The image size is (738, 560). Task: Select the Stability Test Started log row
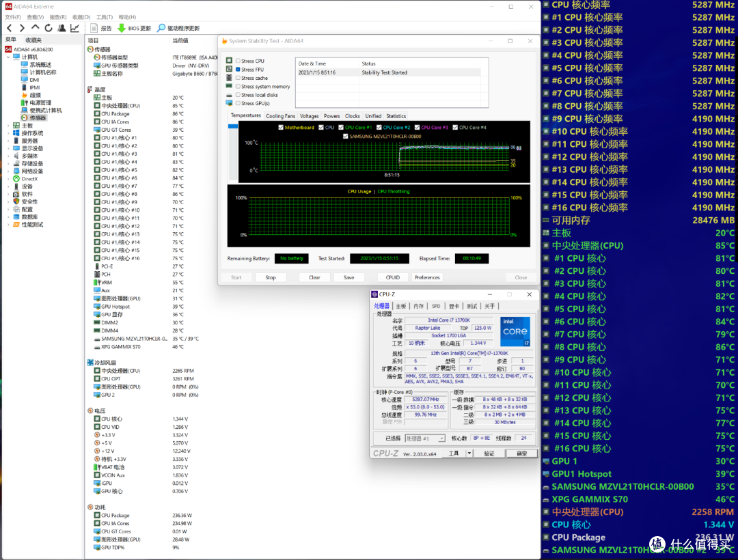(x=388, y=72)
